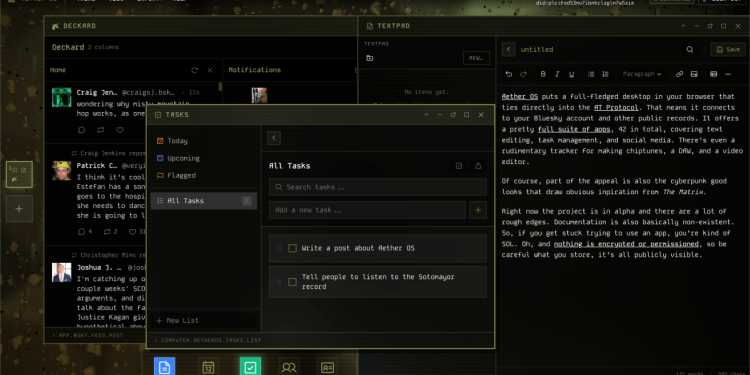The image size is (750, 375).
Task: Open the Paragraph style dropdown
Action: click(x=642, y=74)
